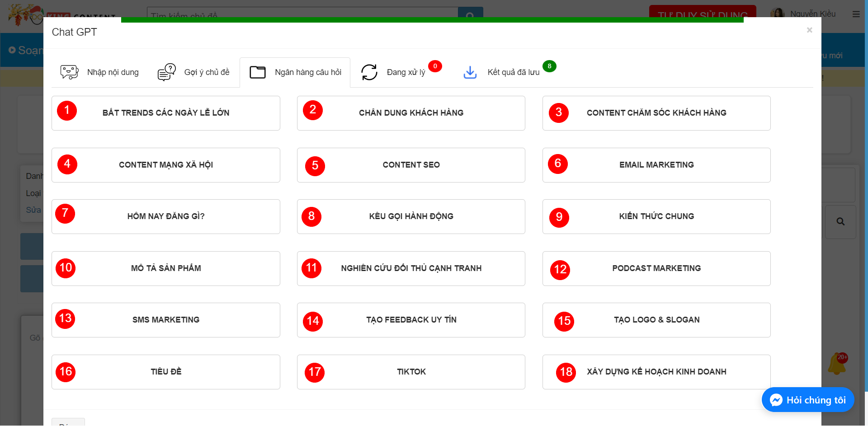Switch to the Gợi ý chủ đề tab
This screenshot has height=426, width=868.
(193, 72)
